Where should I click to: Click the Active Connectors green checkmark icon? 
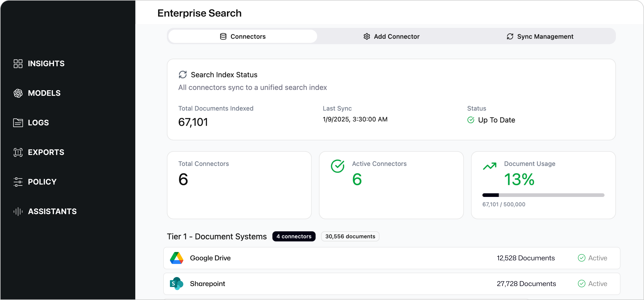click(338, 166)
